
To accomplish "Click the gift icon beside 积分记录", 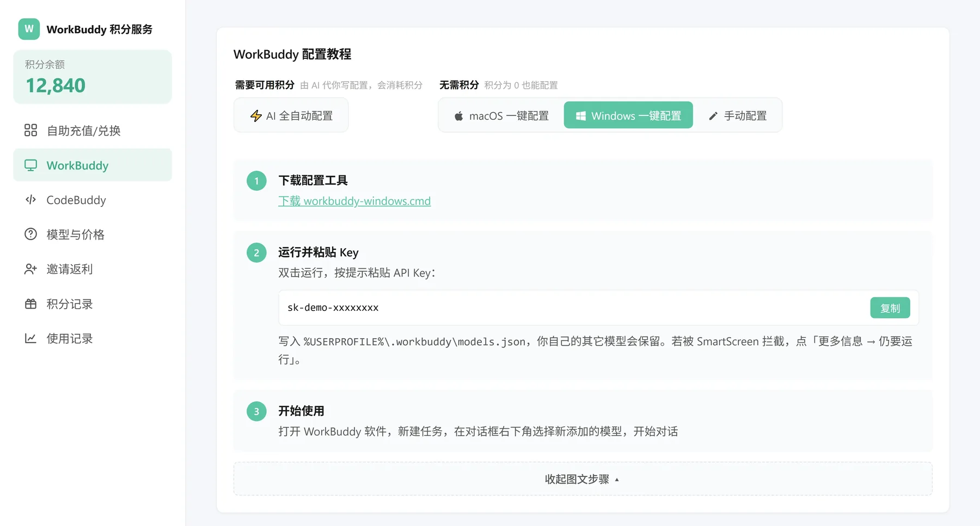I will pyautogui.click(x=30, y=304).
